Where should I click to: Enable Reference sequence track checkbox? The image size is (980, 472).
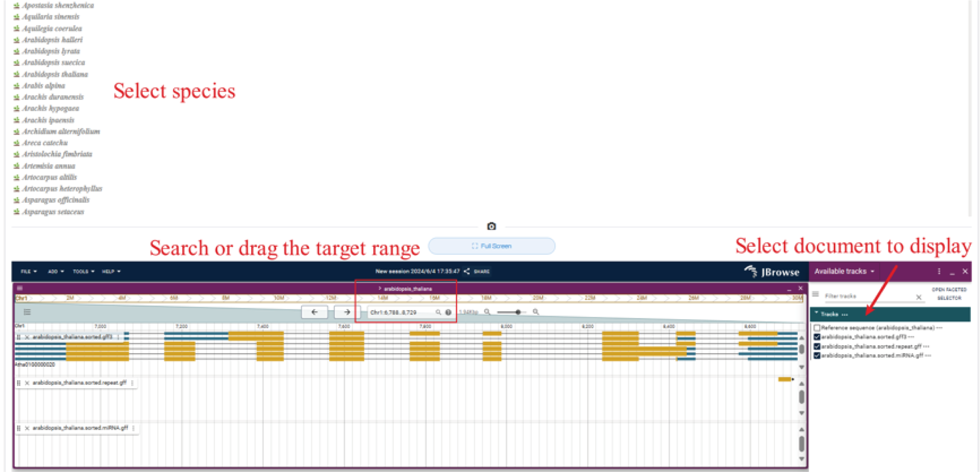coord(817,327)
